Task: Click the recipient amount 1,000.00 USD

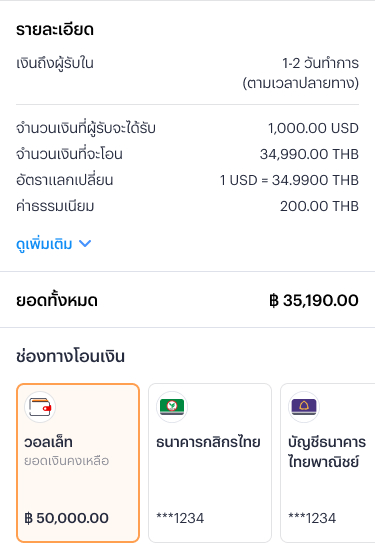Action: [314, 128]
